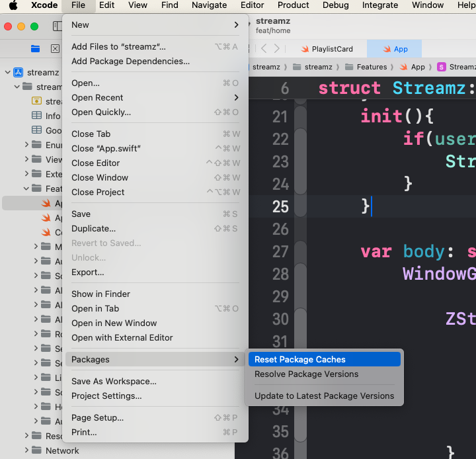This screenshot has height=459, width=476.
Task: Switch to the PlaylistCard tab
Action: click(327, 49)
